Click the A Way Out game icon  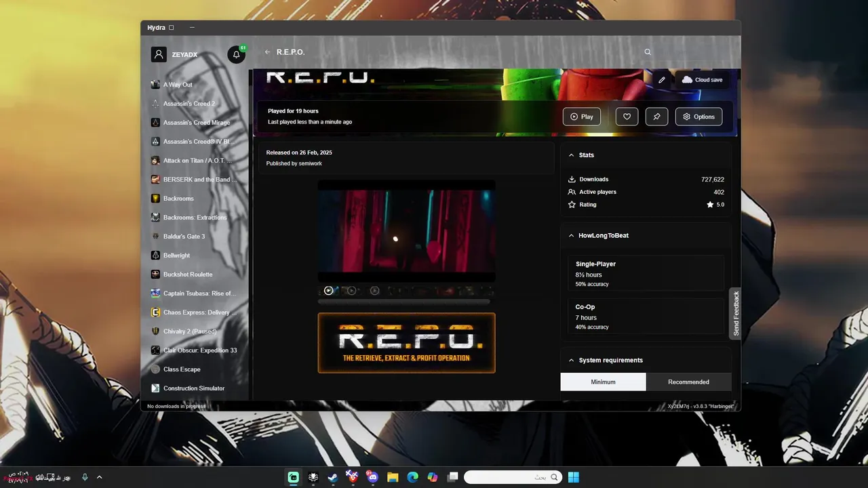click(155, 85)
